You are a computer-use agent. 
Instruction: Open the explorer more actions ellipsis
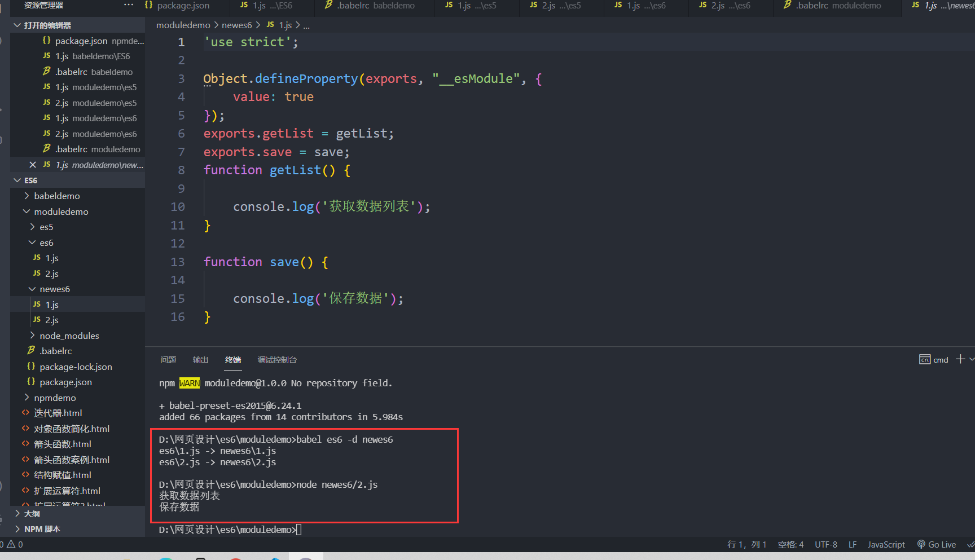[x=129, y=5]
